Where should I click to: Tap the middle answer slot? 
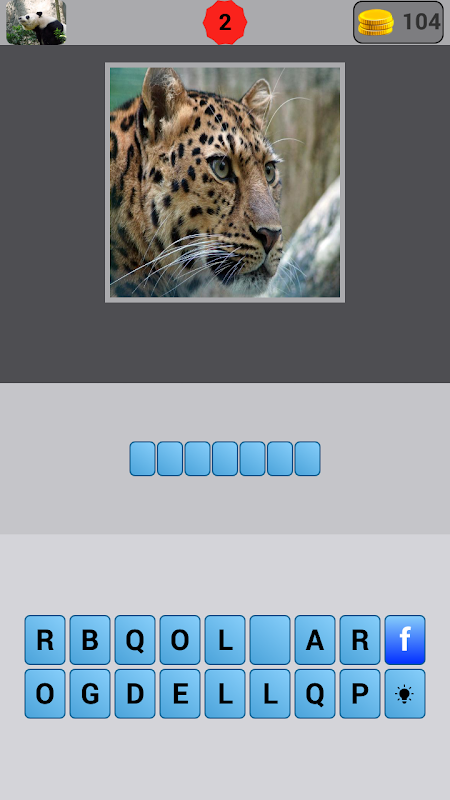point(225,459)
